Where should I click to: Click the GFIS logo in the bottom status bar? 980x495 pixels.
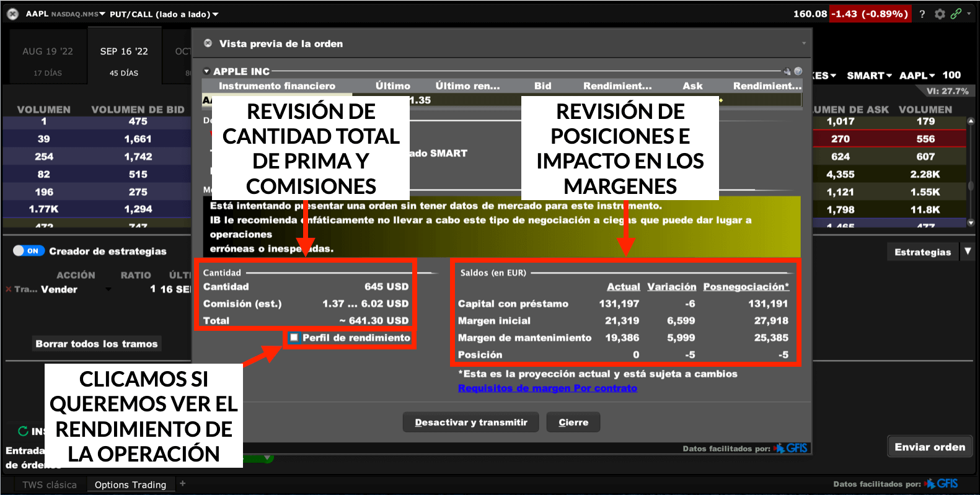pyautogui.click(x=942, y=484)
